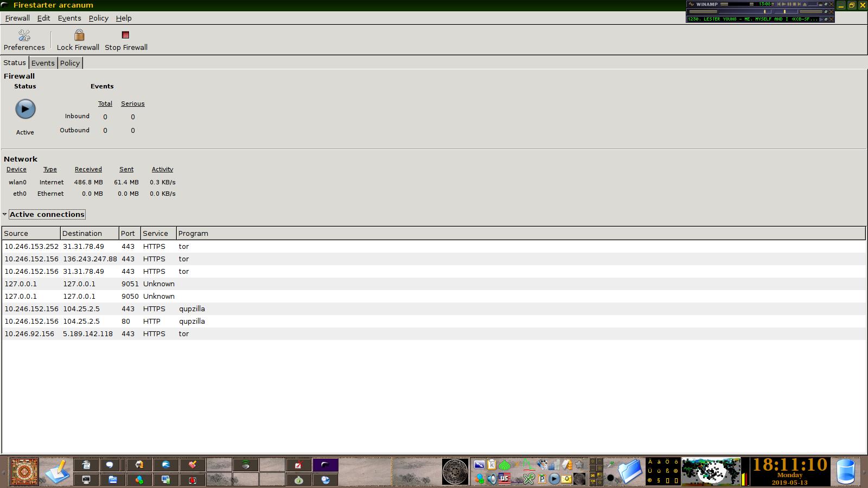This screenshot has height=488, width=868.
Task: Click the mandala start menu icon
Action: point(24,472)
